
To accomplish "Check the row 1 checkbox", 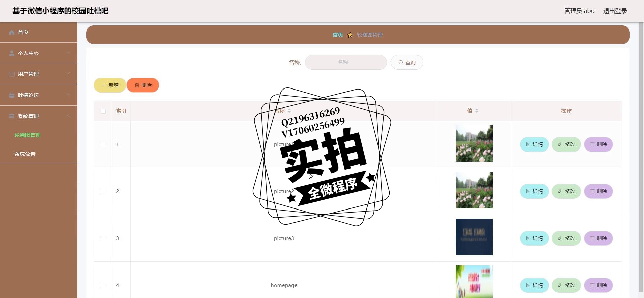I will click(x=103, y=144).
